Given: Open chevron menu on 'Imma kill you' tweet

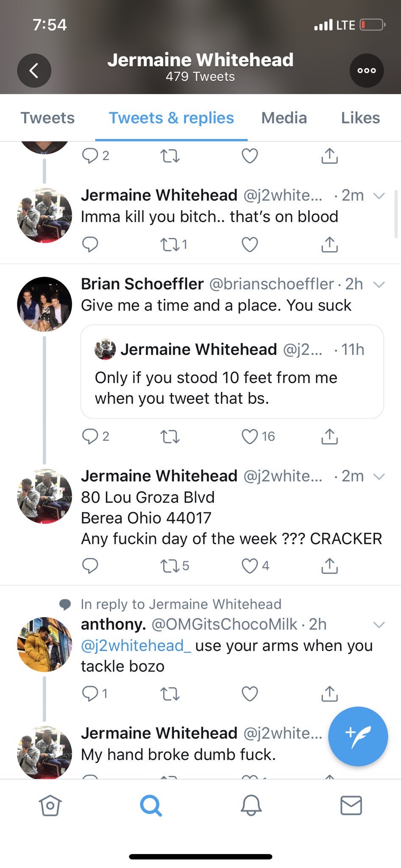Looking at the screenshot, I should point(379,196).
